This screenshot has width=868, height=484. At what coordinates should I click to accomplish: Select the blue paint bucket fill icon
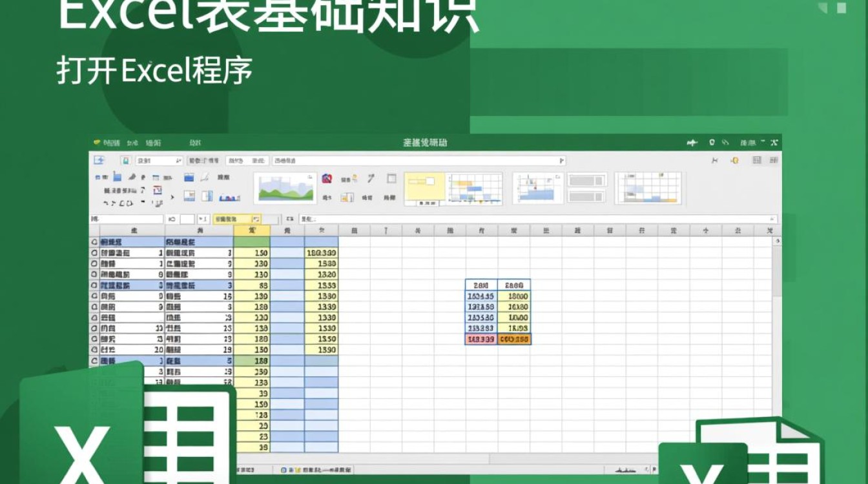pyautogui.click(x=117, y=176)
